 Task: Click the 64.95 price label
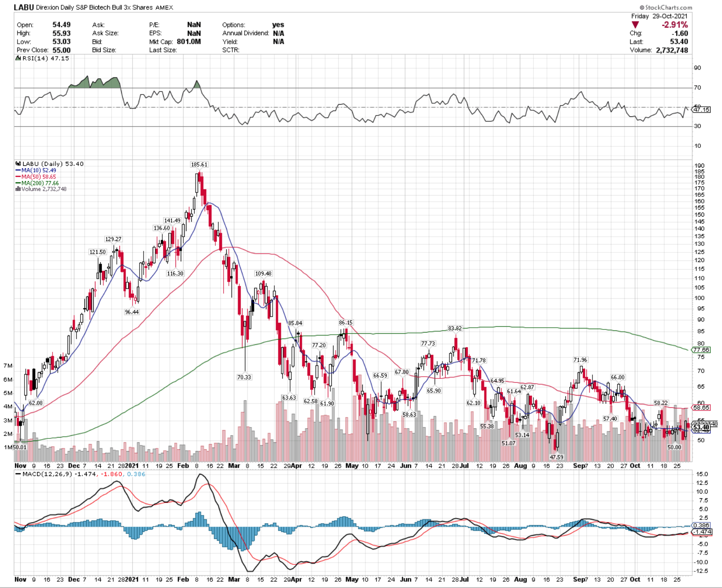(x=497, y=381)
